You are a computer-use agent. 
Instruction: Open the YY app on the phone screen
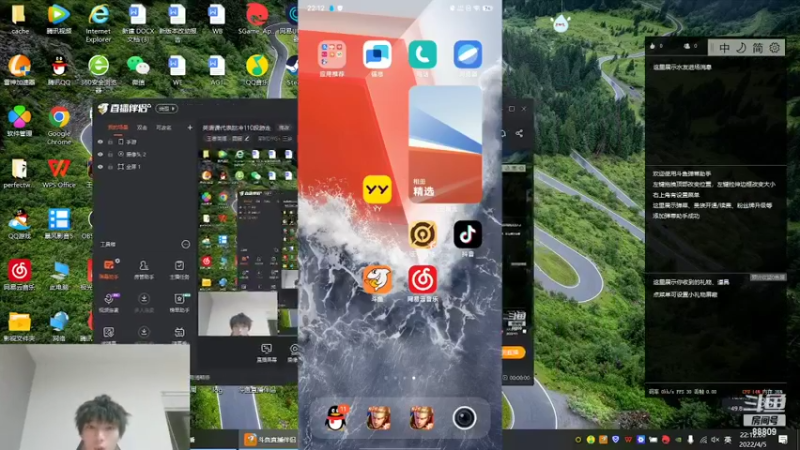click(377, 189)
